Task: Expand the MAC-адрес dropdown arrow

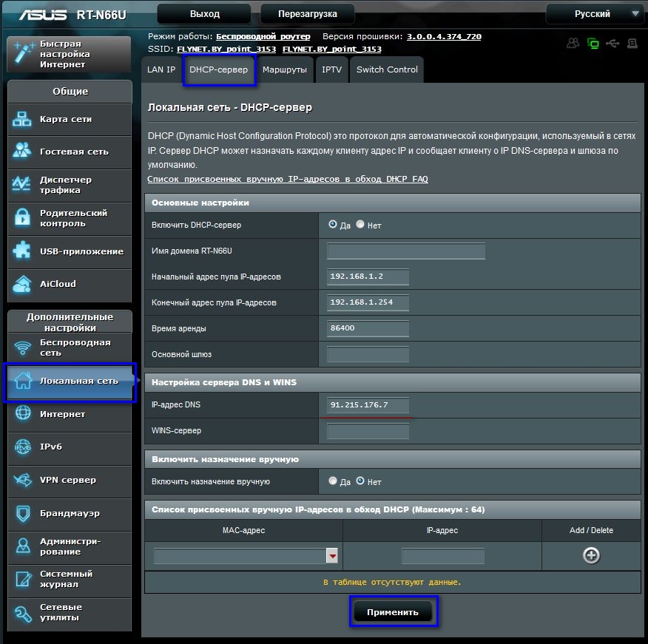Action: [x=332, y=556]
